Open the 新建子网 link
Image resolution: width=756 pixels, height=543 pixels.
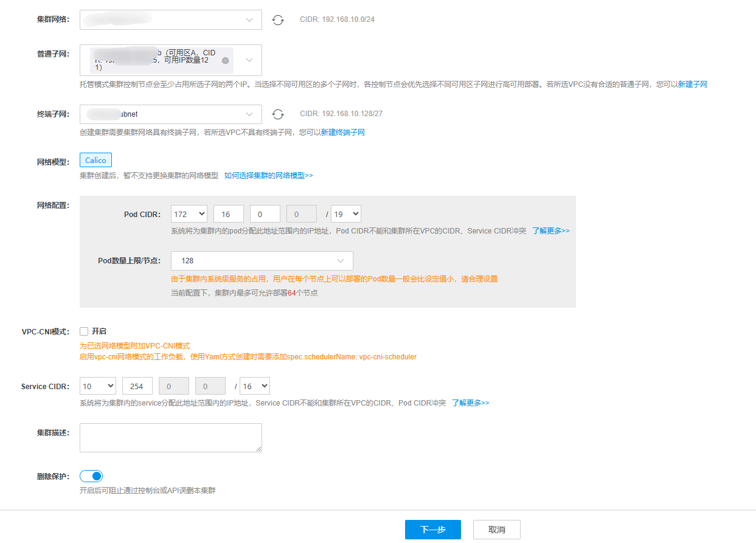(692, 85)
